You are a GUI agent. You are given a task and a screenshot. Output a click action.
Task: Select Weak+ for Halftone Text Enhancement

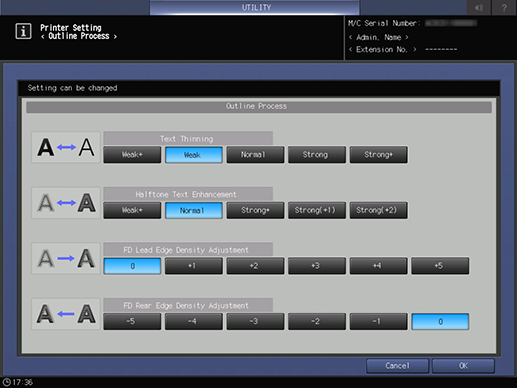click(132, 210)
